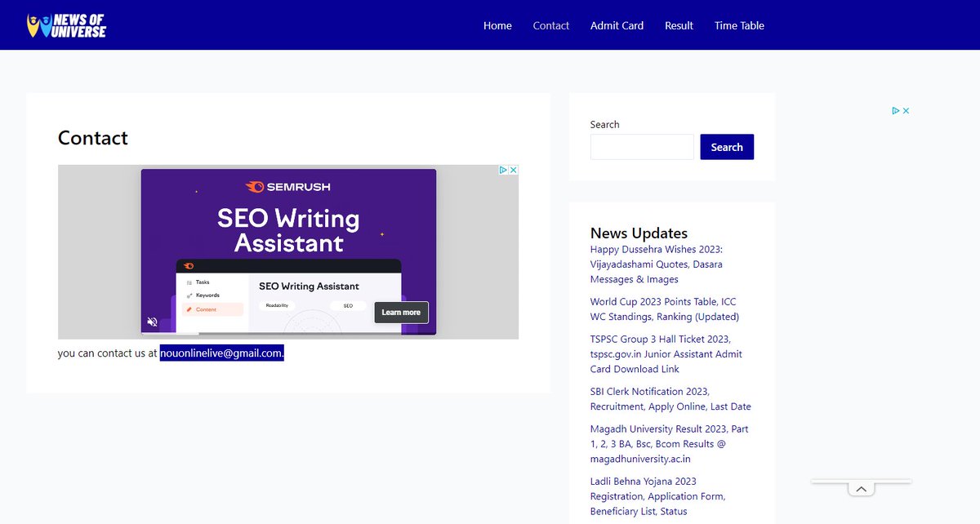Expand the bottom ad chevron handle
Screen dimensions: 980x524
(861, 489)
